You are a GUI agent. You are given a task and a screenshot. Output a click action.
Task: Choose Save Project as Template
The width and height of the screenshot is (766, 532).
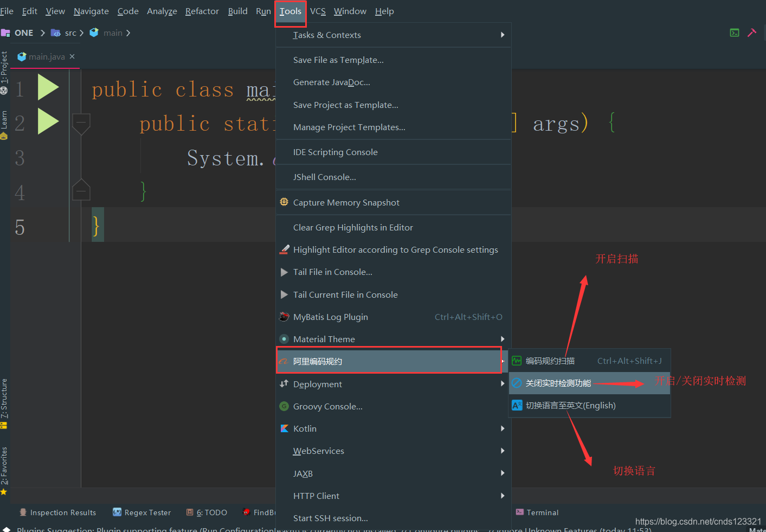tap(394, 105)
